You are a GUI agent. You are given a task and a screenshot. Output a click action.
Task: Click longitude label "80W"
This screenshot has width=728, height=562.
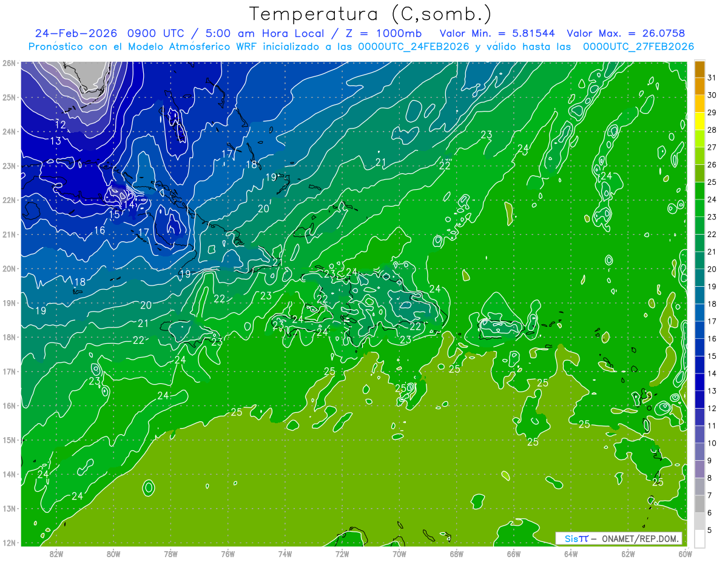click(113, 554)
